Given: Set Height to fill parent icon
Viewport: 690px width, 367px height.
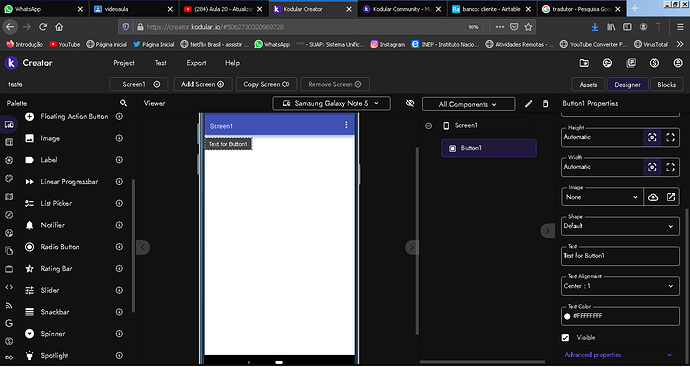Looking at the screenshot, I should click(x=670, y=137).
